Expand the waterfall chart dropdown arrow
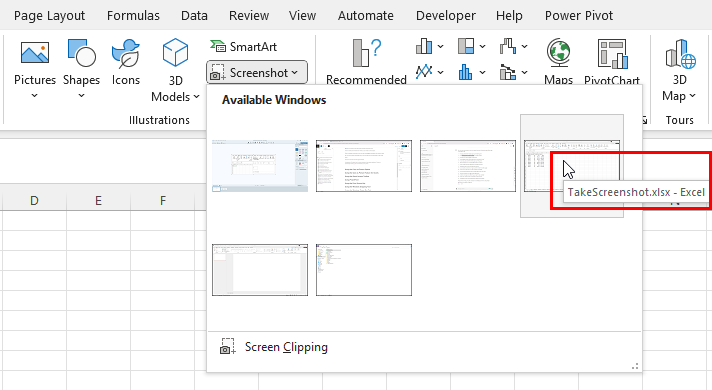This screenshot has height=390, width=712. pos(524,46)
